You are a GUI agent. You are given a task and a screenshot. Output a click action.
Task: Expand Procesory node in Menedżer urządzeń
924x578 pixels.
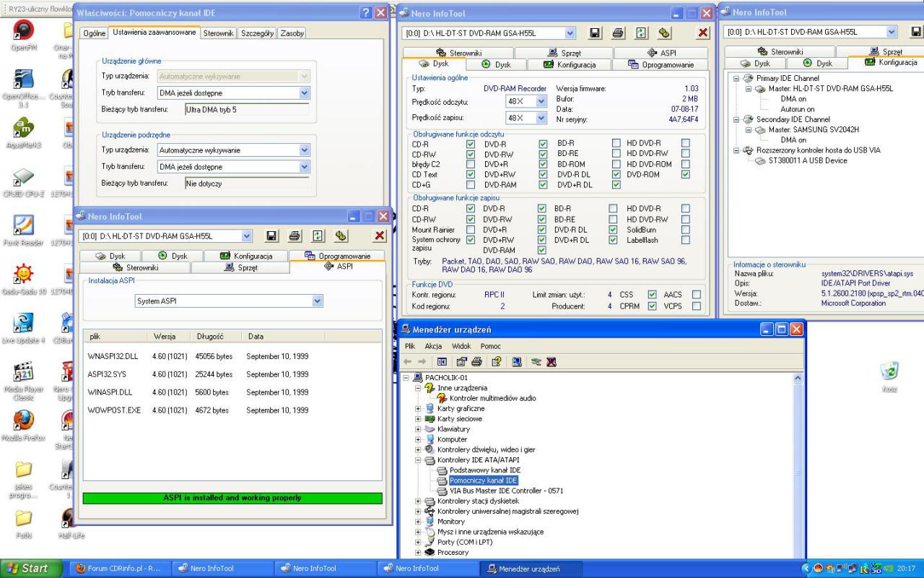coord(418,552)
